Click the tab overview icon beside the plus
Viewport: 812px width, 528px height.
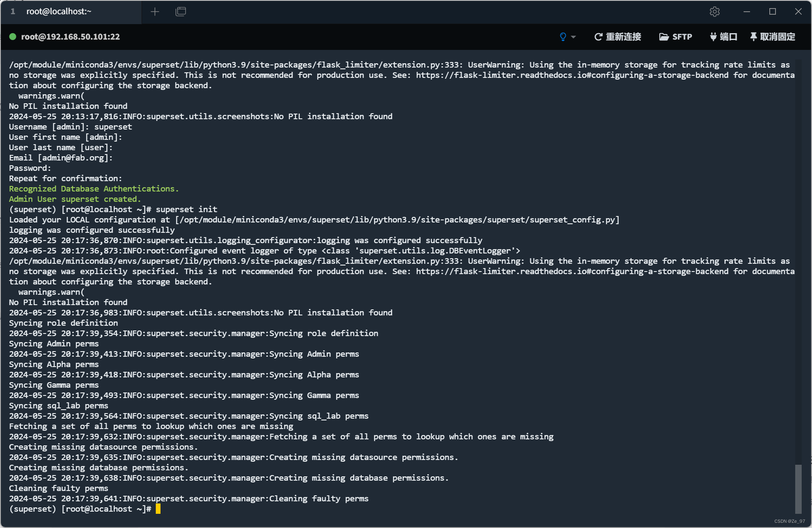pyautogui.click(x=180, y=12)
